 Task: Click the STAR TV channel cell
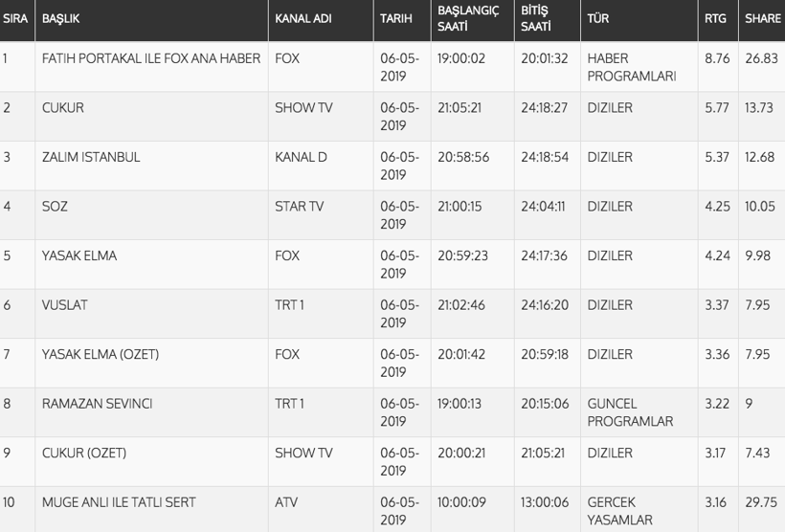tap(299, 206)
